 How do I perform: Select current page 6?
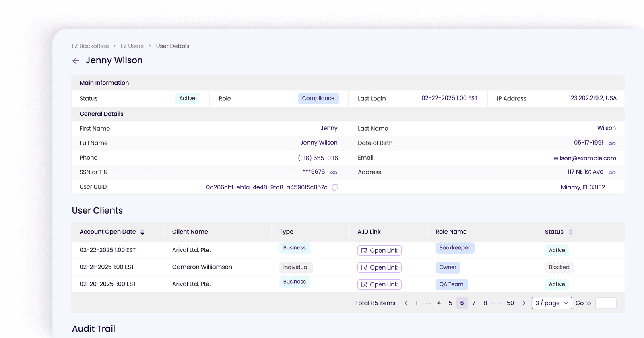coord(462,303)
